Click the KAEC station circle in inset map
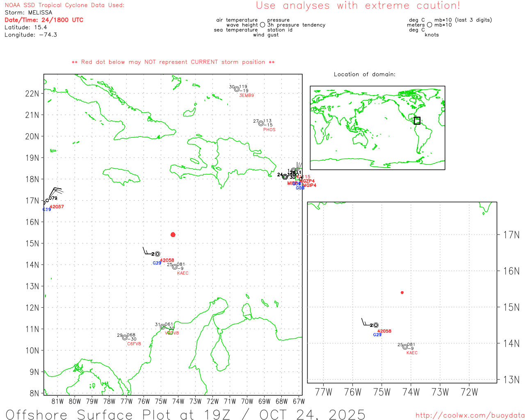This screenshot has height=420, width=525. (x=405, y=347)
